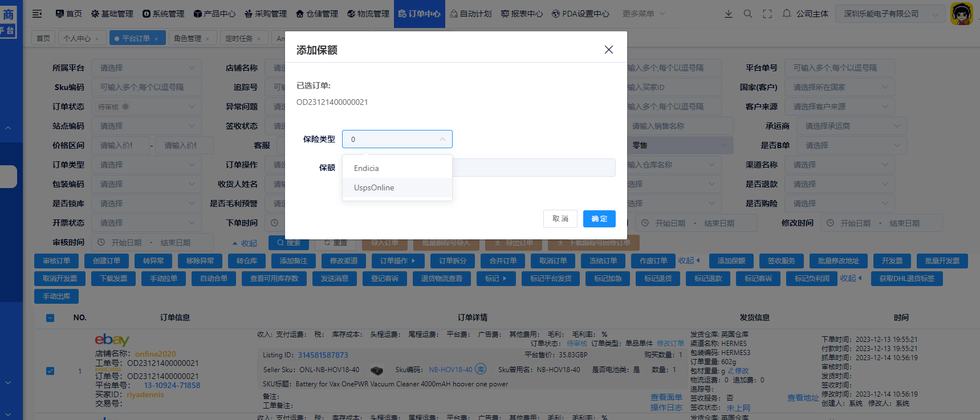Toggle fullscreen icon in header
The image size is (980, 420).
767,14
